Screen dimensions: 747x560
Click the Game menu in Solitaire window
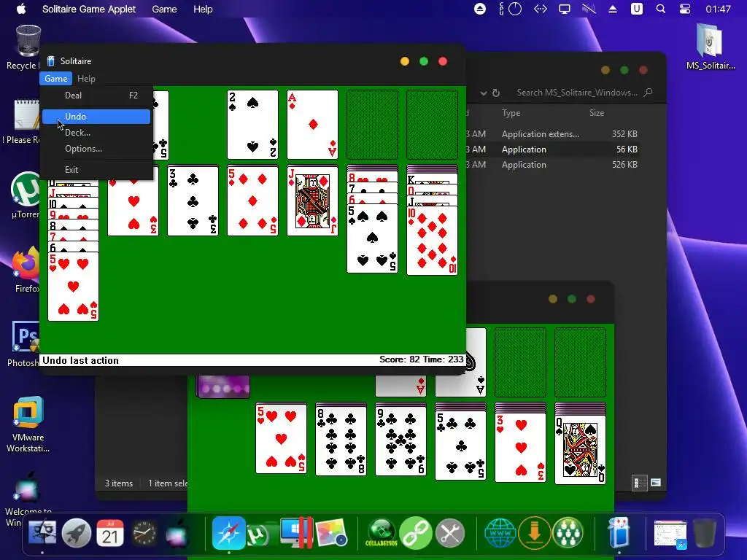point(55,79)
